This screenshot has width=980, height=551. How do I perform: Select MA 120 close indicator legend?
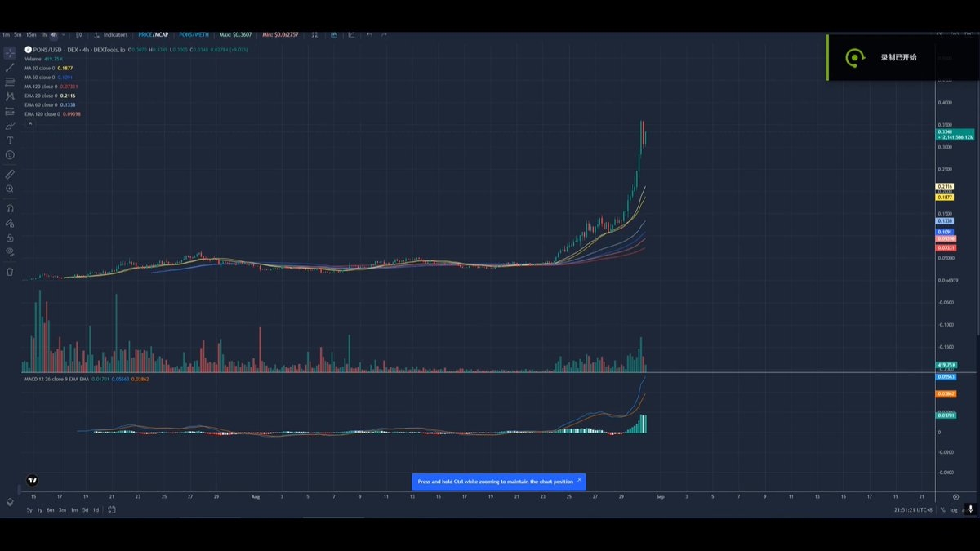(51, 87)
